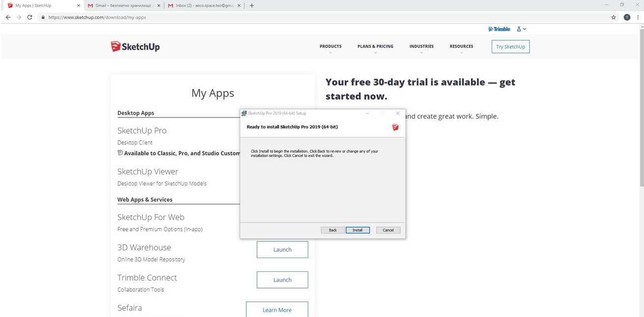Click the Trimble logo at top right
This screenshot has width=644, height=317.
click(x=499, y=29)
